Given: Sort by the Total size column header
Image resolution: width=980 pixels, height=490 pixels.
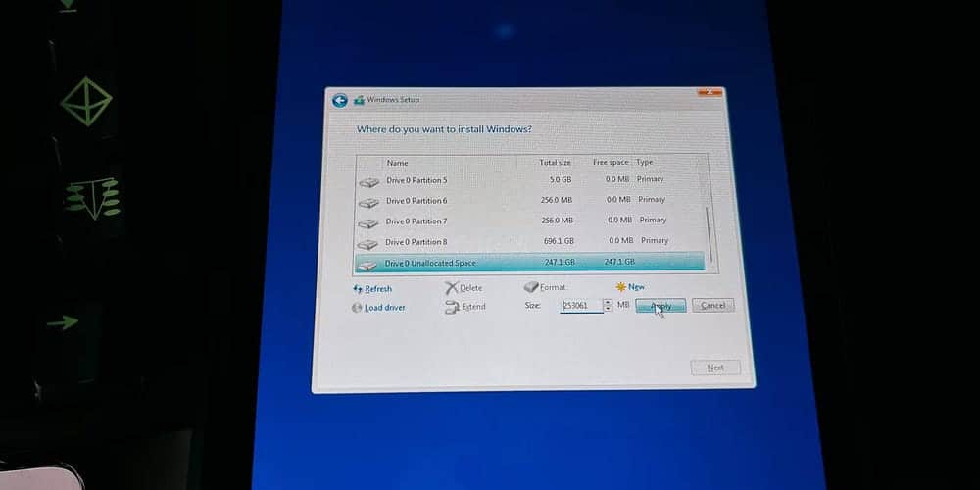Looking at the screenshot, I should [555, 162].
